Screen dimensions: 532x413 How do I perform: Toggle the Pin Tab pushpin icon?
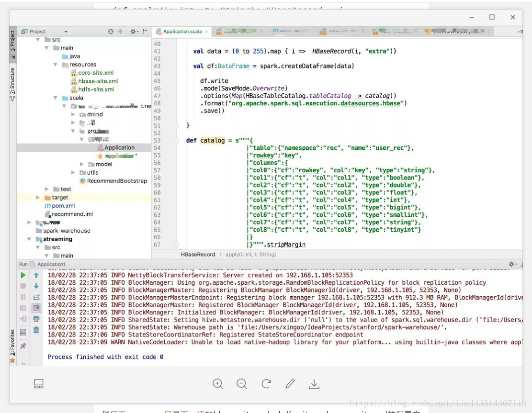point(23,346)
